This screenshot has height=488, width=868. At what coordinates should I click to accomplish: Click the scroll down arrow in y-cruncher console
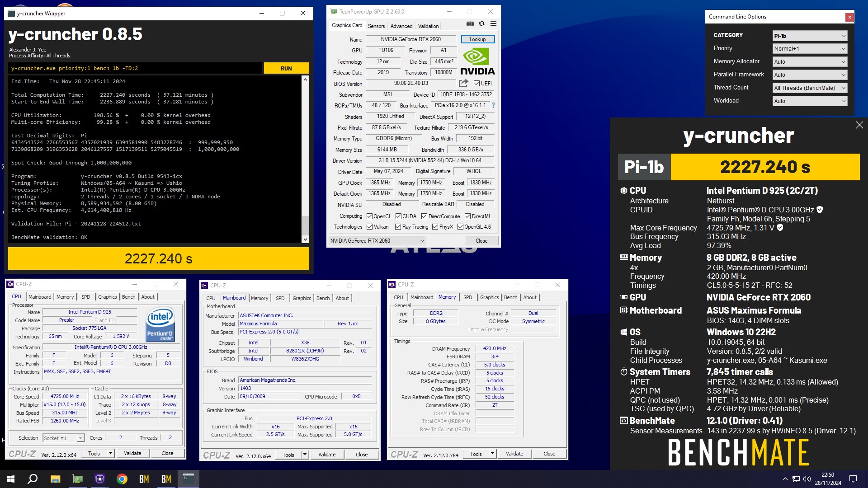tap(305, 239)
